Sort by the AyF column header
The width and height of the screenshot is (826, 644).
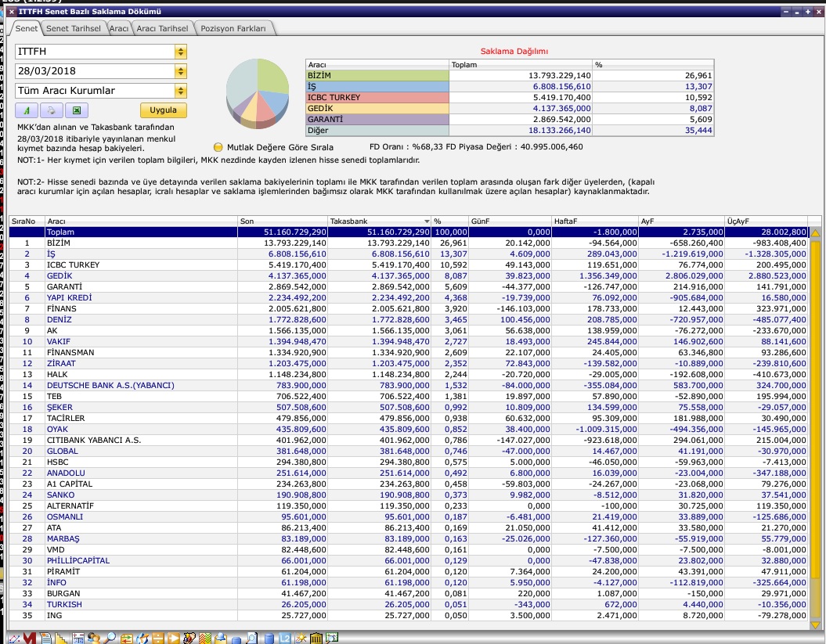[682, 221]
